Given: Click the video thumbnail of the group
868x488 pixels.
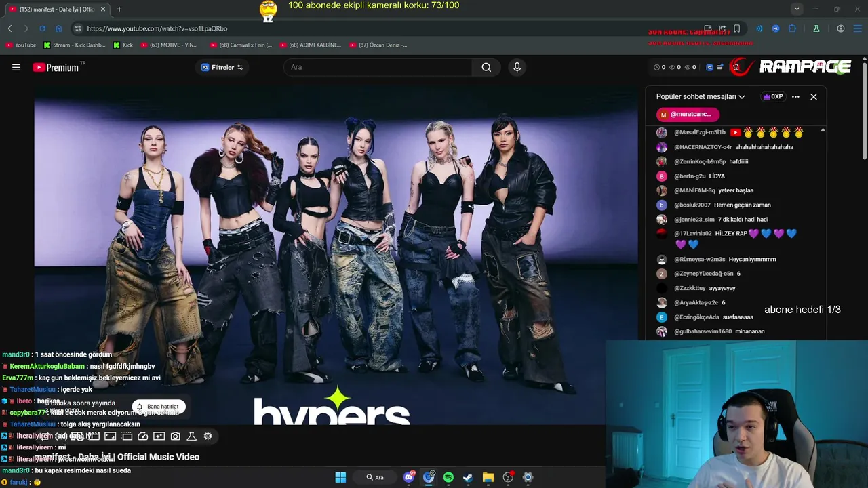Looking at the screenshot, I should click(x=336, y=254).
